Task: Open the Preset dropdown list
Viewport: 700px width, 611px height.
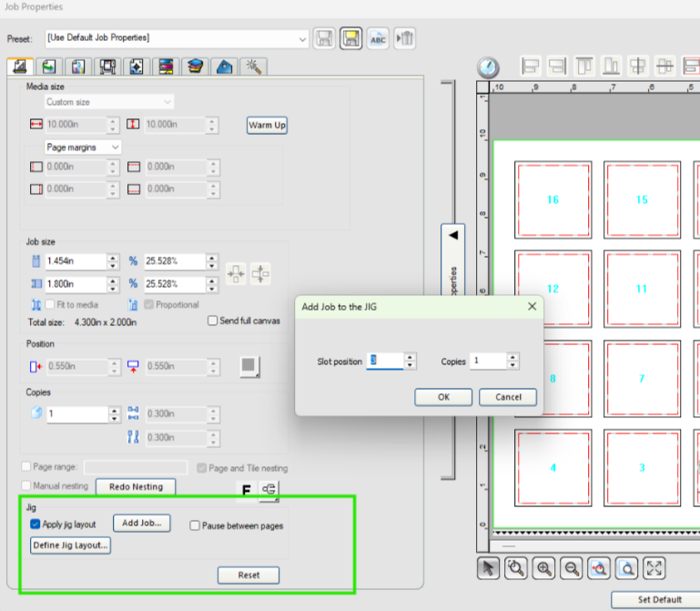Action: (177, 39)
